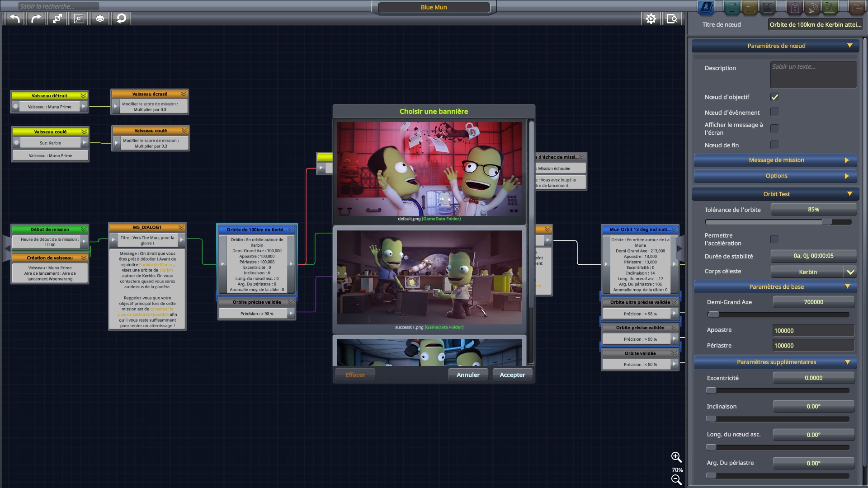
Task: Collapse the Vaisseau détruit node chevron
Action: pos(83,95)
